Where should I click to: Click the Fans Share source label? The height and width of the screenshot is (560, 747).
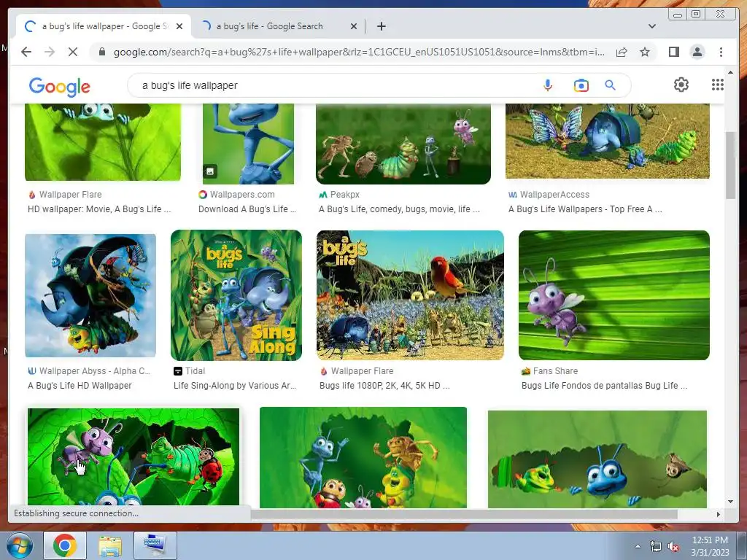click(555, 371)
